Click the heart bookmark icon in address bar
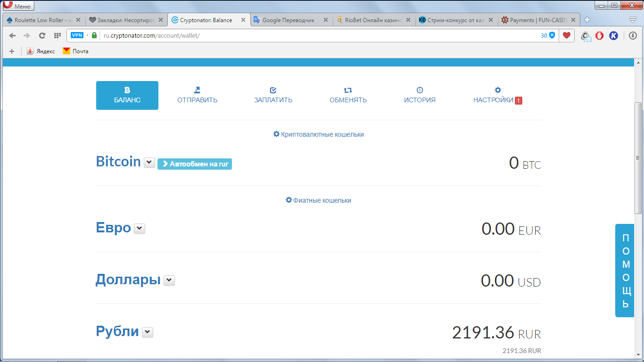 567,35
